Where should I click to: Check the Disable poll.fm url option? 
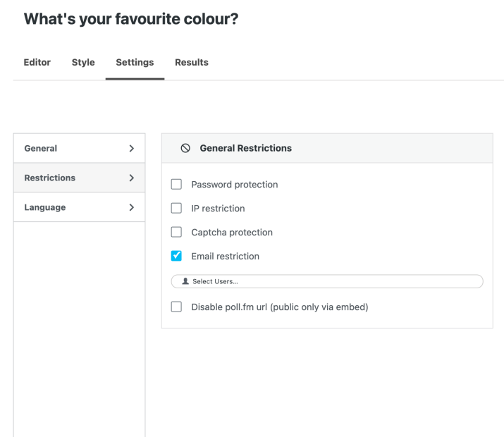point(177,307)
